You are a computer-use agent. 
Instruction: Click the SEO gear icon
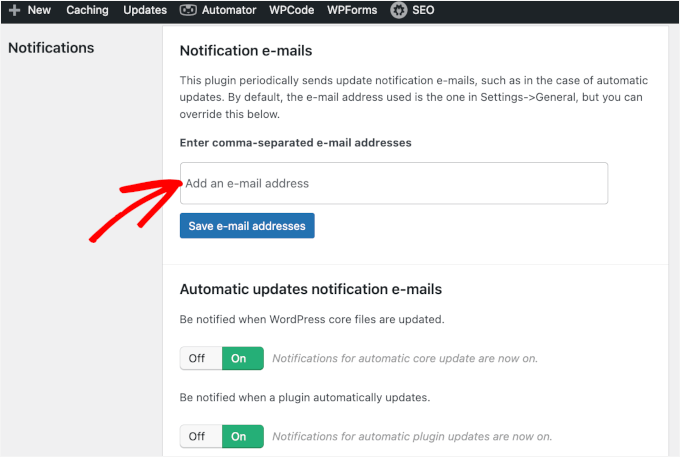pos(398,10)
